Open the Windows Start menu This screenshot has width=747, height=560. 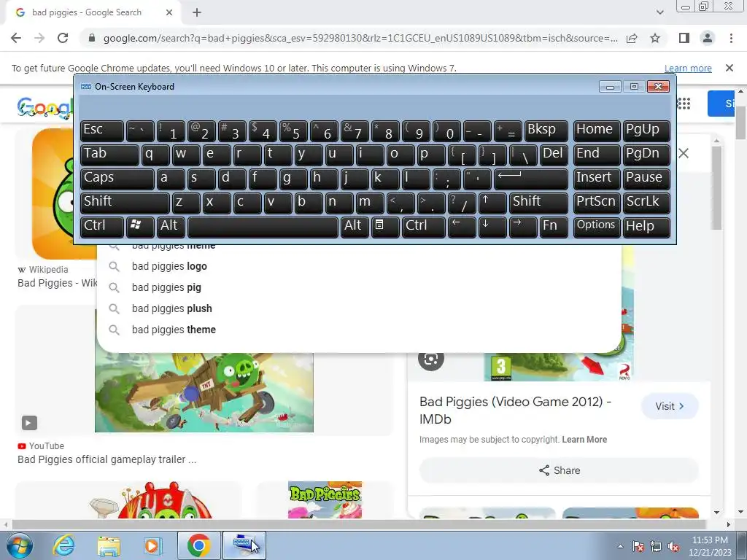[x=19, y=545]
